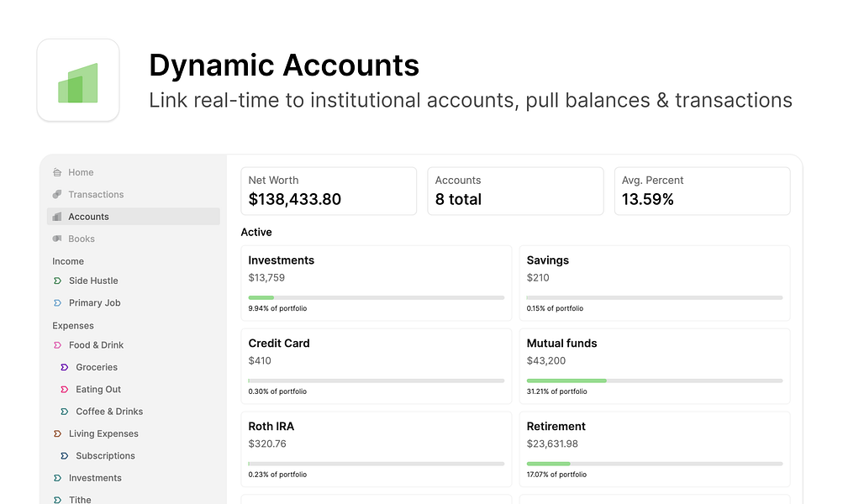Go to the Transactions page
This screenshot has height=504, width=843.
coord(96,194)
